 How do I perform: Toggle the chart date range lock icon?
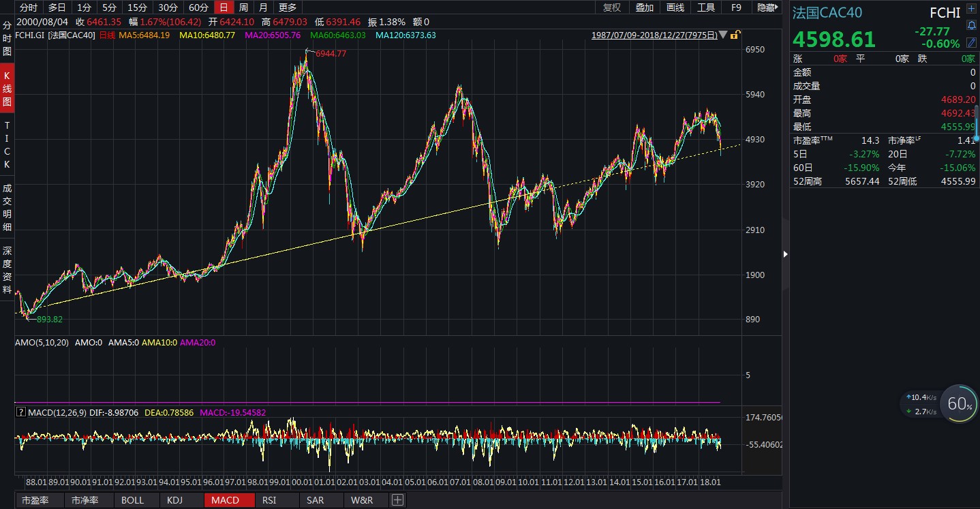[735, 35]
